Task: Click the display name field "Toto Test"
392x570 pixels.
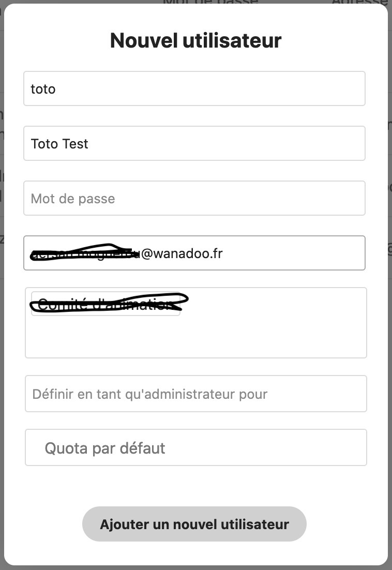Action: coord(194,143)
